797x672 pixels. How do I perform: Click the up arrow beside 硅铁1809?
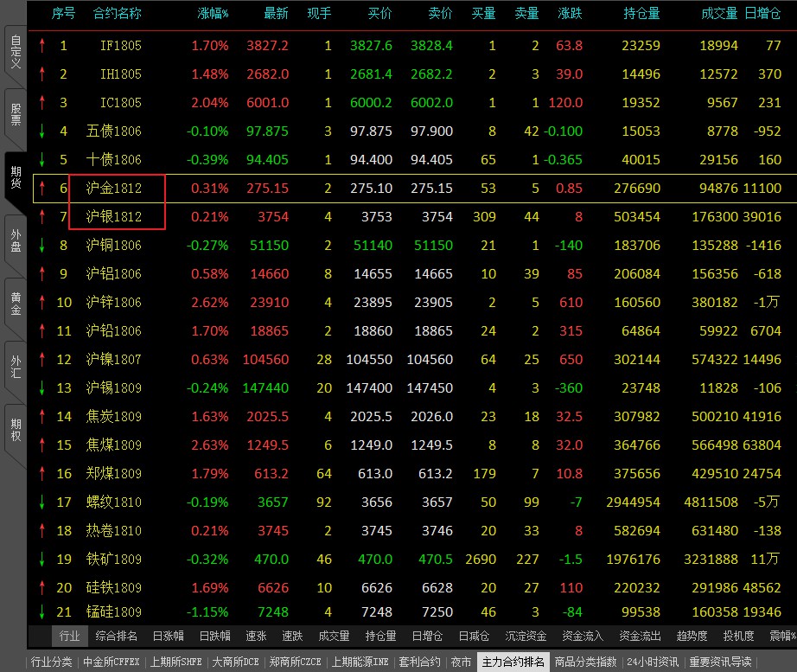click(42, 588)
